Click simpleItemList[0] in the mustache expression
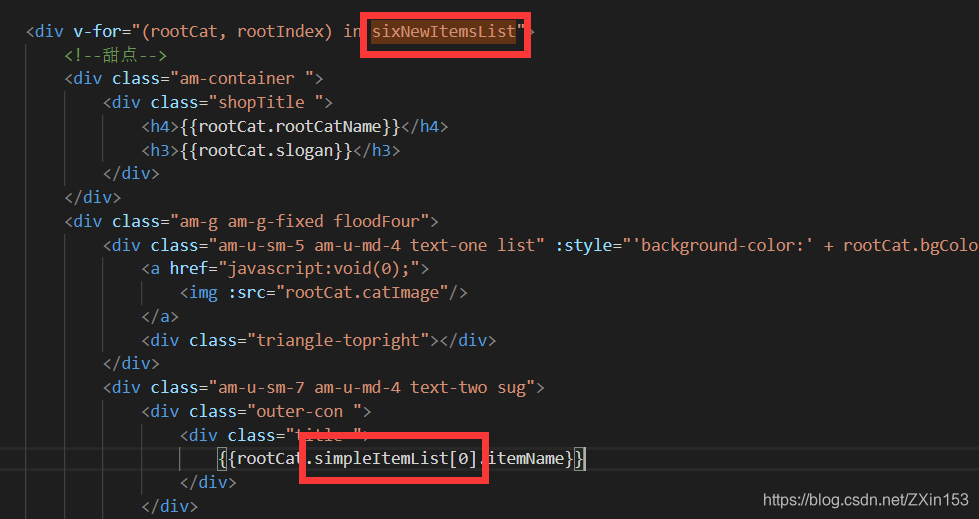 (x=396, y=459)
